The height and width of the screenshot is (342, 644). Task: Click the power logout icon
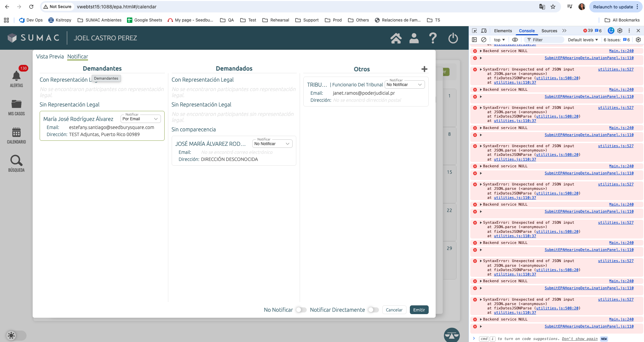(x=453, y=38)
